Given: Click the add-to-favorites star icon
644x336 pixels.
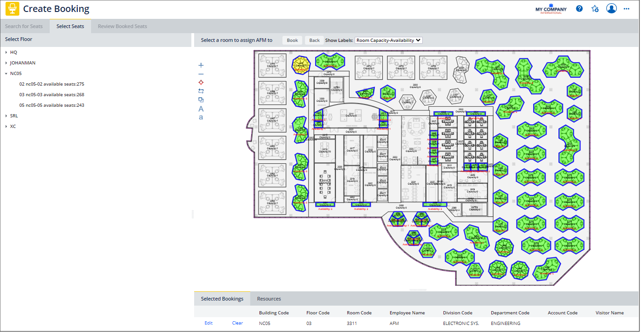Looking at the screenshot, I should click(595, 8).
